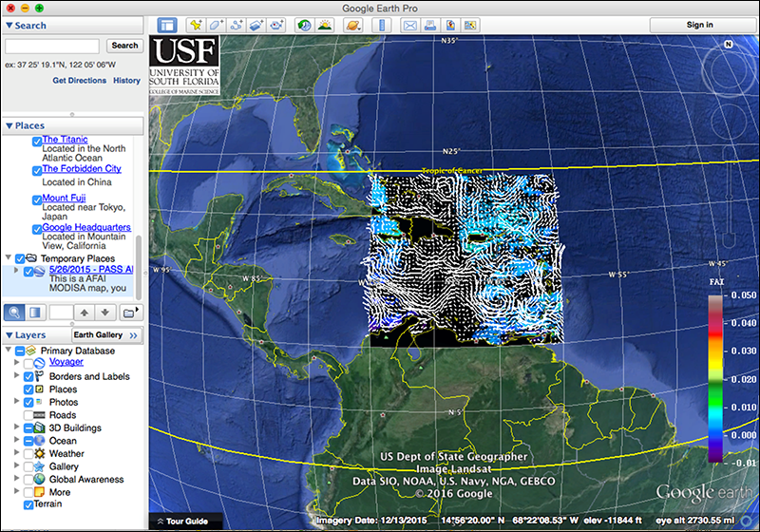This screenshot has width=760, height=532.
Task: Uncheck The Forbidden City place
Action: pos(37,171)
